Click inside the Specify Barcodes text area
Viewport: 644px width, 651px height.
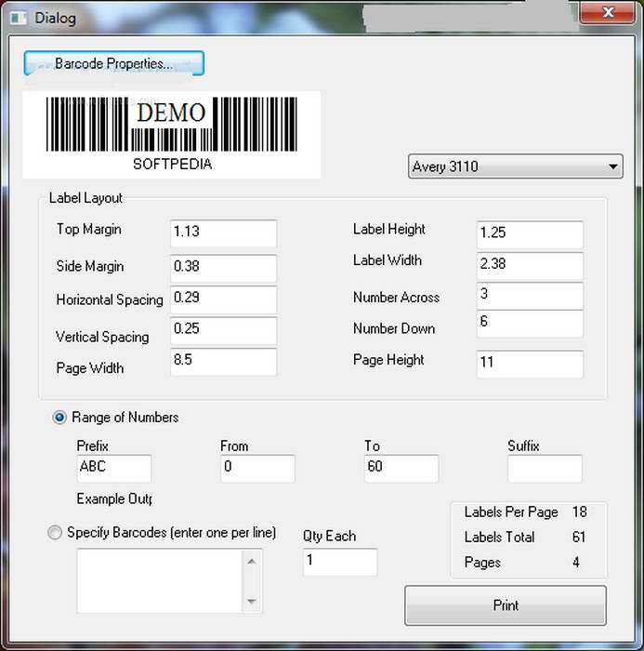pyautogui.click(x=159, y=581)
